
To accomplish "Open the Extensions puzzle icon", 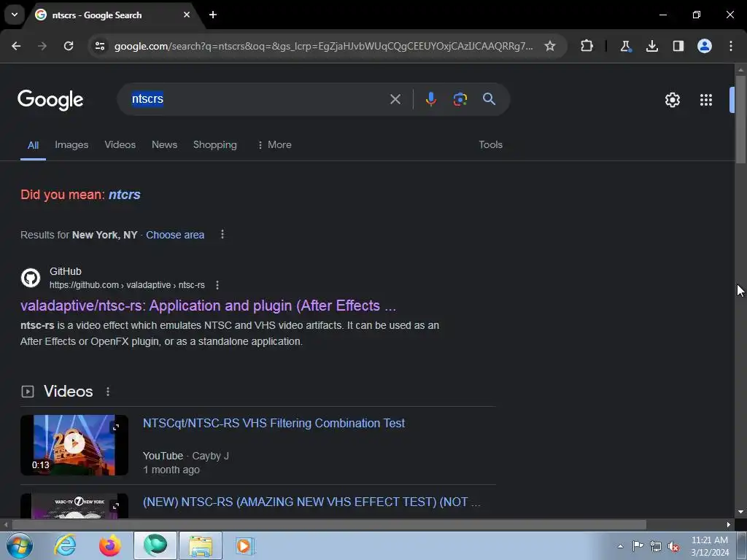I will [x=587, y=46].
